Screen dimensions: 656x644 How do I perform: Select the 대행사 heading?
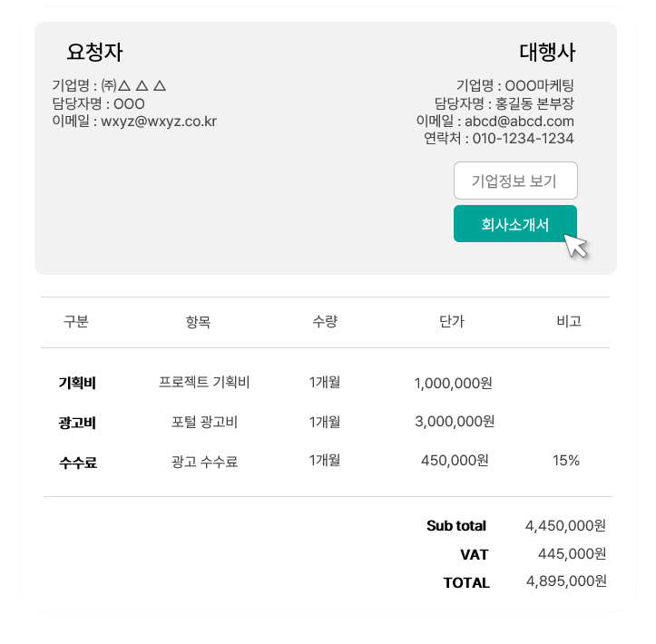[547, 53]
